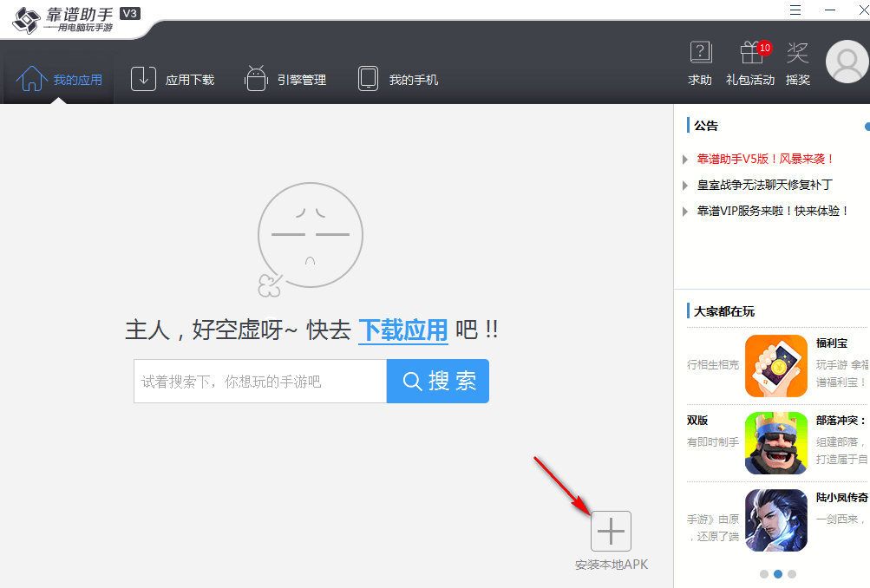Image resolution: width=870 pixels, height=588 pixels.
Task: Select the 陆小凤传奇 game icon
Action: 775,519
